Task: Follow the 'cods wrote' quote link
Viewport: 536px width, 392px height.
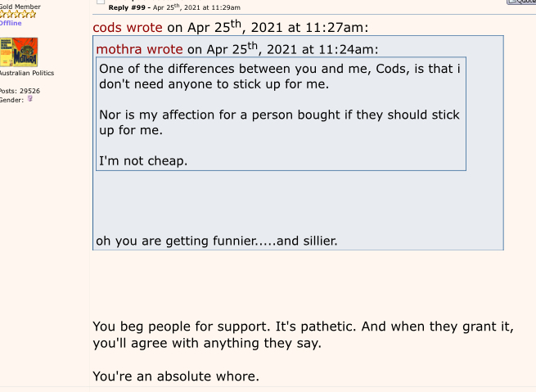Action: 128,27
